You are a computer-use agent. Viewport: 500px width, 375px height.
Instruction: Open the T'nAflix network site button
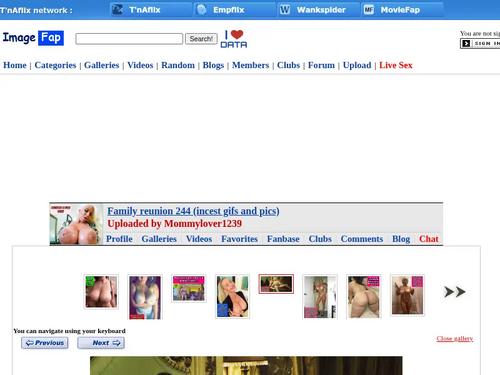(151, 10)
